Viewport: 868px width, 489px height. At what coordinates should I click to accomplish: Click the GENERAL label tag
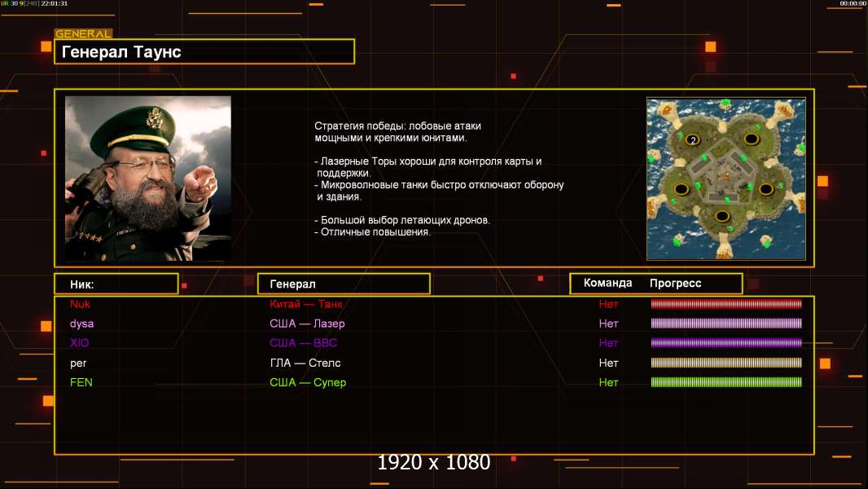click(84, 33)
